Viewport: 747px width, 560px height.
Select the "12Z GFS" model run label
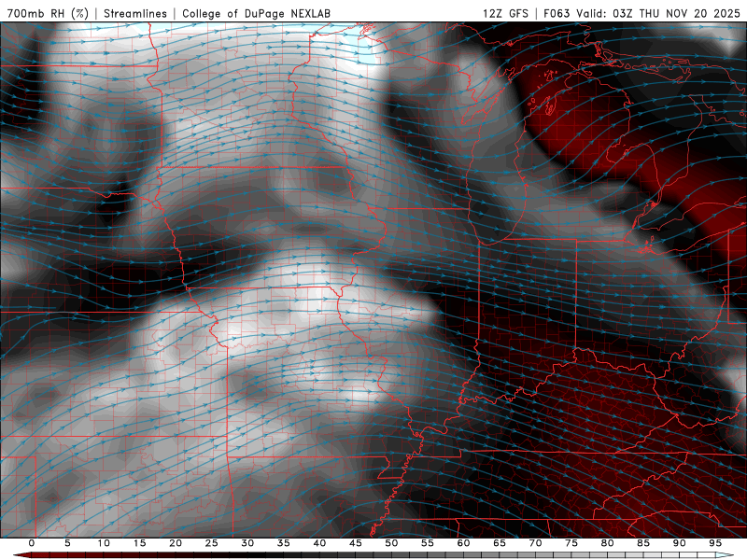click(505, 13)
